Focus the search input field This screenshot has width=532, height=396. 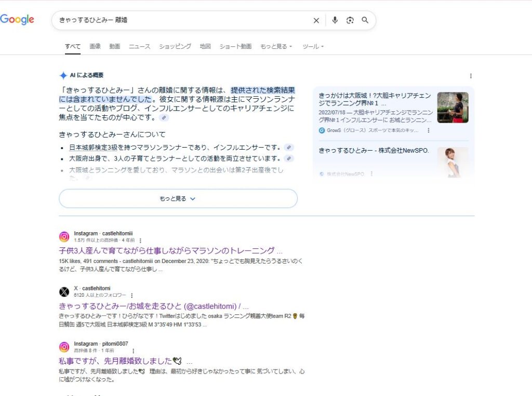(x=183, y=20)
